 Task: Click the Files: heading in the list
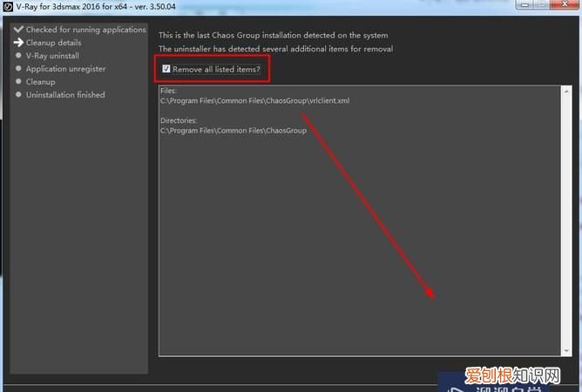pos(169,91)
